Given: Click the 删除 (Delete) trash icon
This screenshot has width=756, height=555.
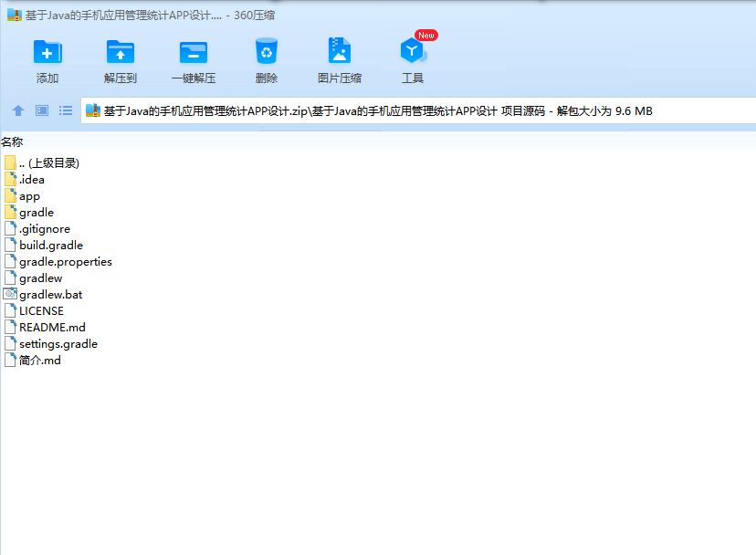Looking at the screenshot, I should tap(266, 51).
